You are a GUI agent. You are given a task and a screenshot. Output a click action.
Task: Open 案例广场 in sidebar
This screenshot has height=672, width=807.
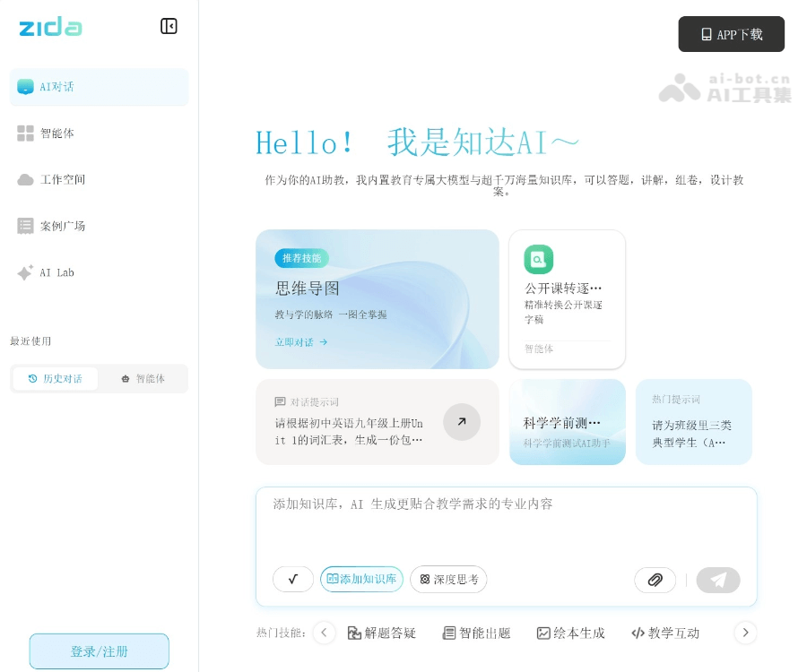99,226
